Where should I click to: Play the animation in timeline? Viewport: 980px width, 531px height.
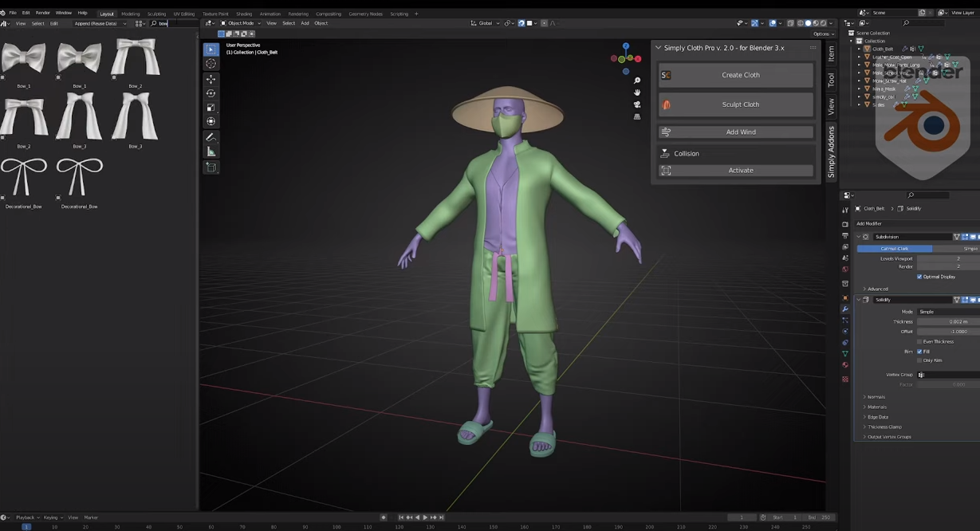(425, 517)
